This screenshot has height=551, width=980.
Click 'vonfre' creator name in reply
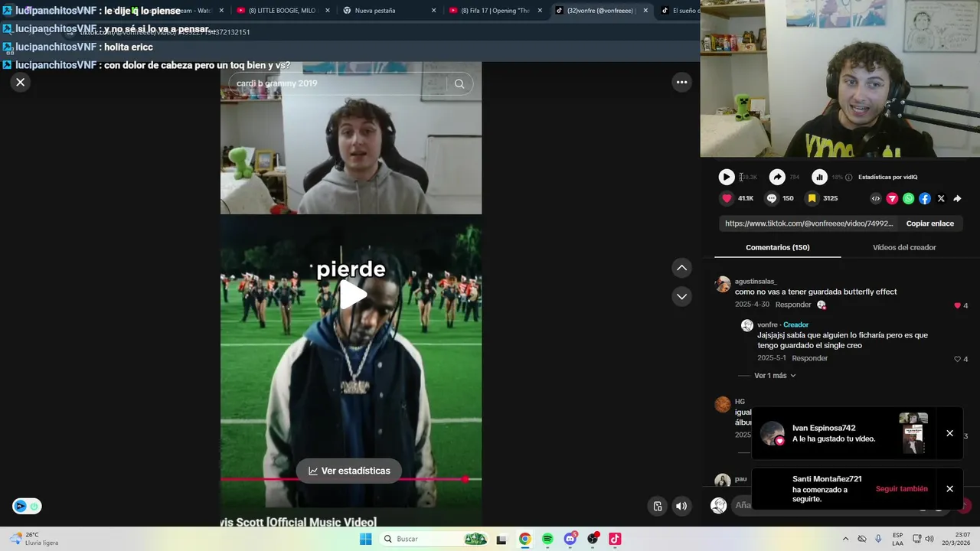coord(767,324)
